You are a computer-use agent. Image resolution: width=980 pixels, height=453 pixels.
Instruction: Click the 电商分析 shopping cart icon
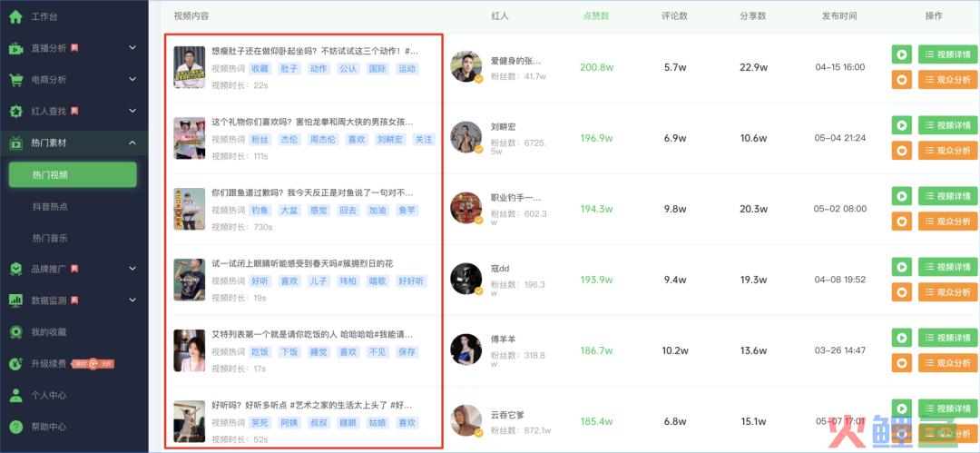[x=15, y=80]
